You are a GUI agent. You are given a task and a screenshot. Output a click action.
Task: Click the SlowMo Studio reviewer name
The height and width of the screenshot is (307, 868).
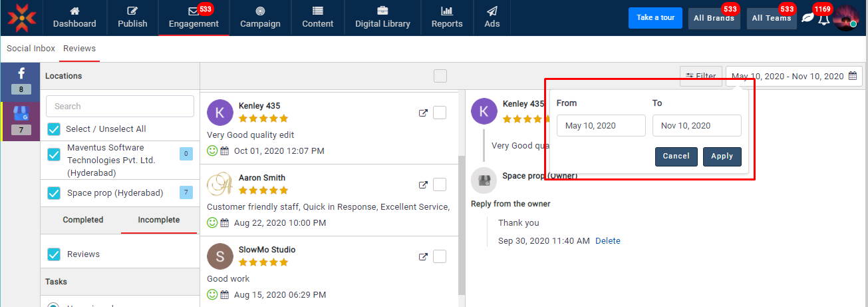tap(267, 250)
